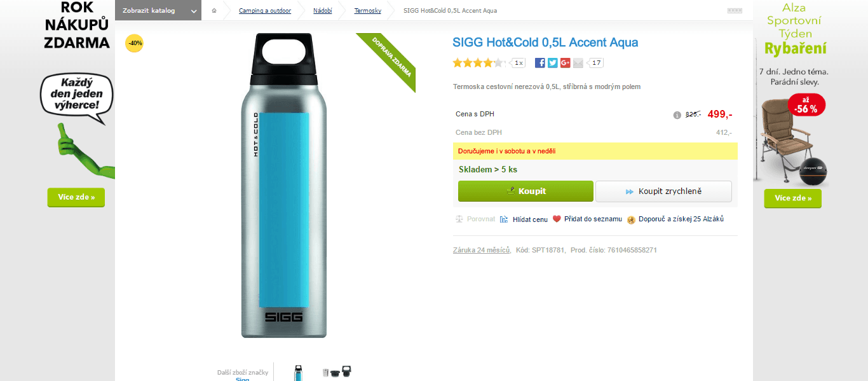The width and height of the screenshot is (868, 381).
Task: Click the red heart Přidat do seznamu icon
Action: (x=557, y=219)
